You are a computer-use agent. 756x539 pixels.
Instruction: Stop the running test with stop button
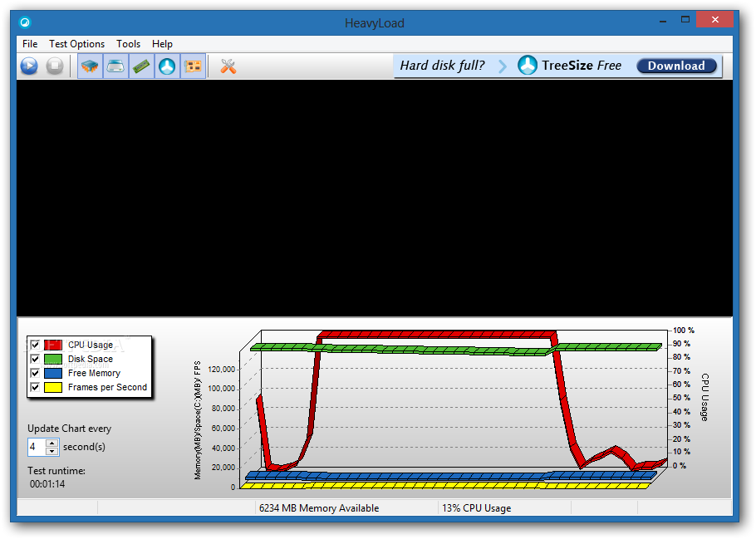pos(55,66)
